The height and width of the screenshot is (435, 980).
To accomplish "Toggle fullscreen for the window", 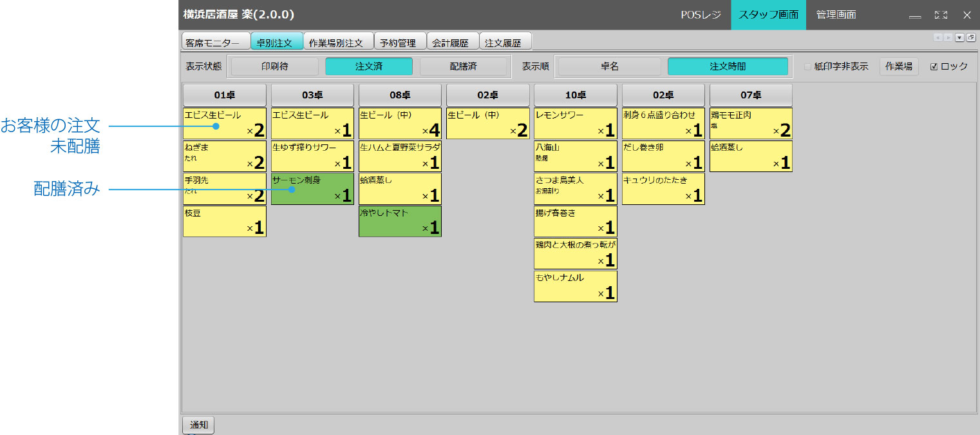I will (941, 15).
